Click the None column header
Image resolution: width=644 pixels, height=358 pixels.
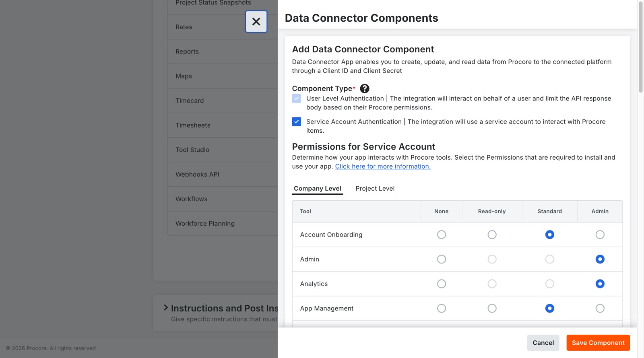click(442, 211)
